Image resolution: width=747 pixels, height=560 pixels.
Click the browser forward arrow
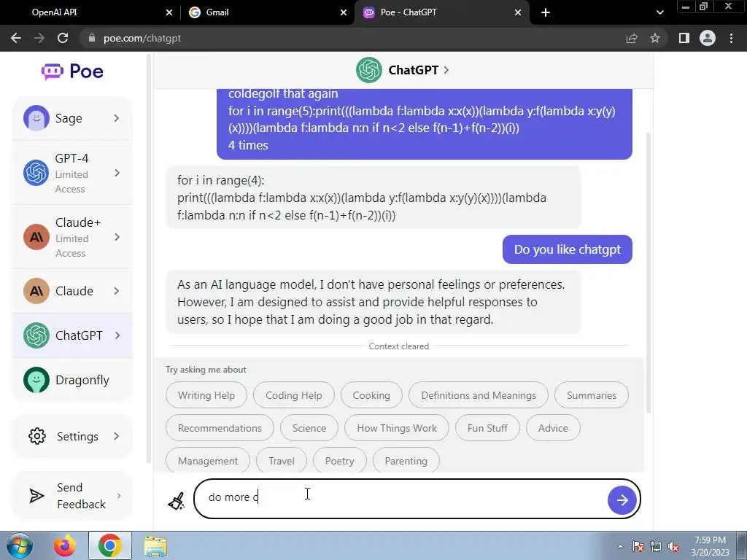(x=39, y=38)
